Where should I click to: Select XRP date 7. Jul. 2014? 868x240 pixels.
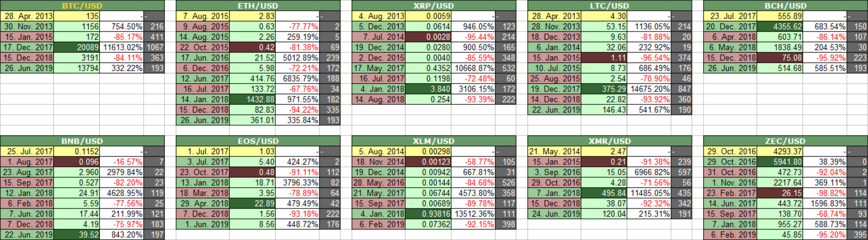(379, 37)
